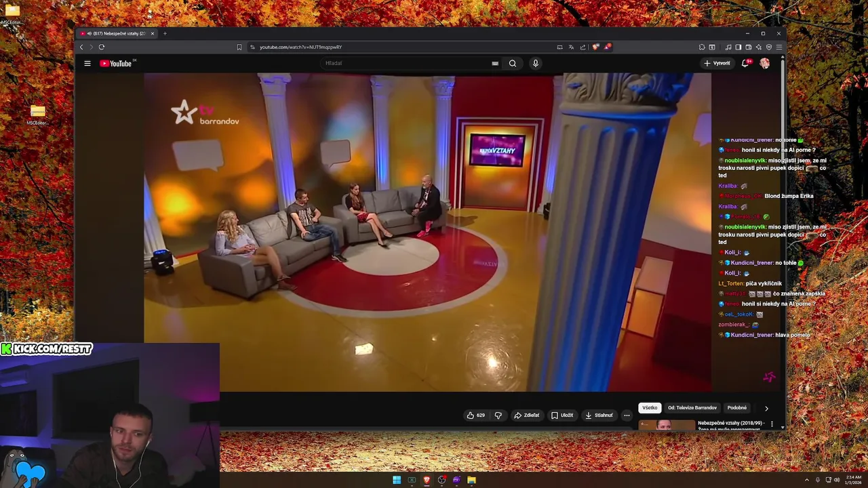Open options for Nebezpečné vztahy (2018/99) video

click(x=772, y=424)
